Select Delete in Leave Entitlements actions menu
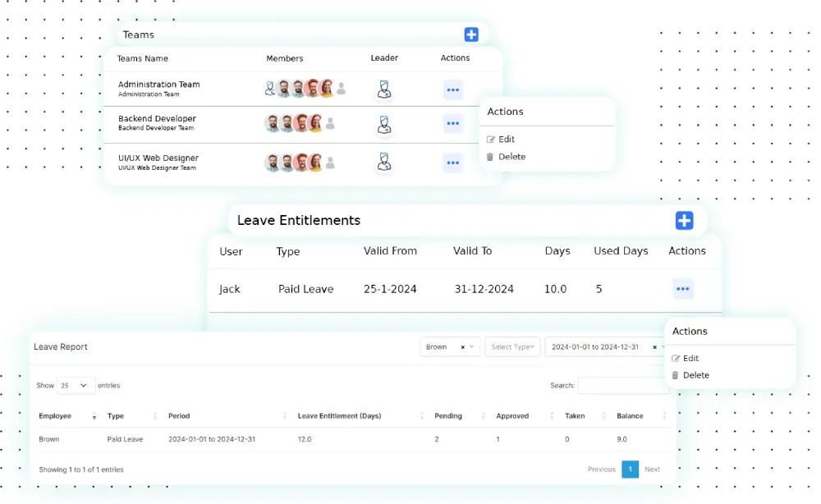 [x=695, y=375]
